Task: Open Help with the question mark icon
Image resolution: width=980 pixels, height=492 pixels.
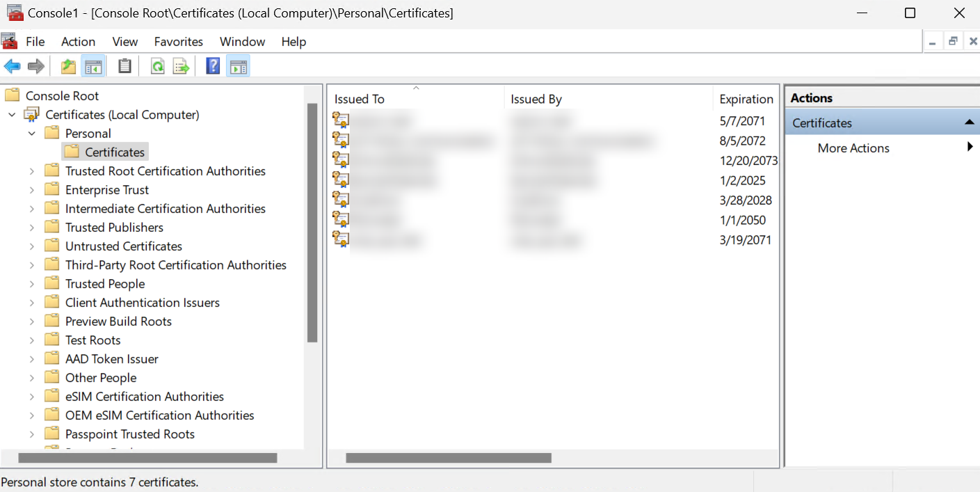Action: (x=212, y=65)
